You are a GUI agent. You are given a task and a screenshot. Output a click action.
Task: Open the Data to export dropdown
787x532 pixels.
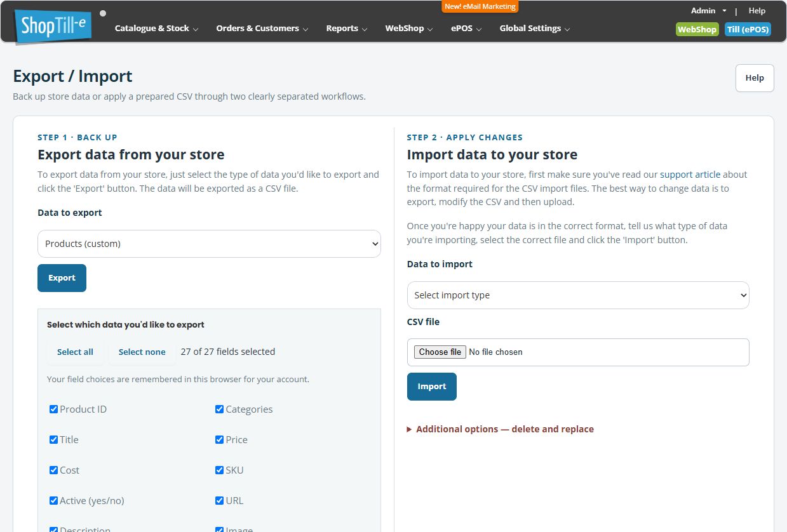pos(209,244)
